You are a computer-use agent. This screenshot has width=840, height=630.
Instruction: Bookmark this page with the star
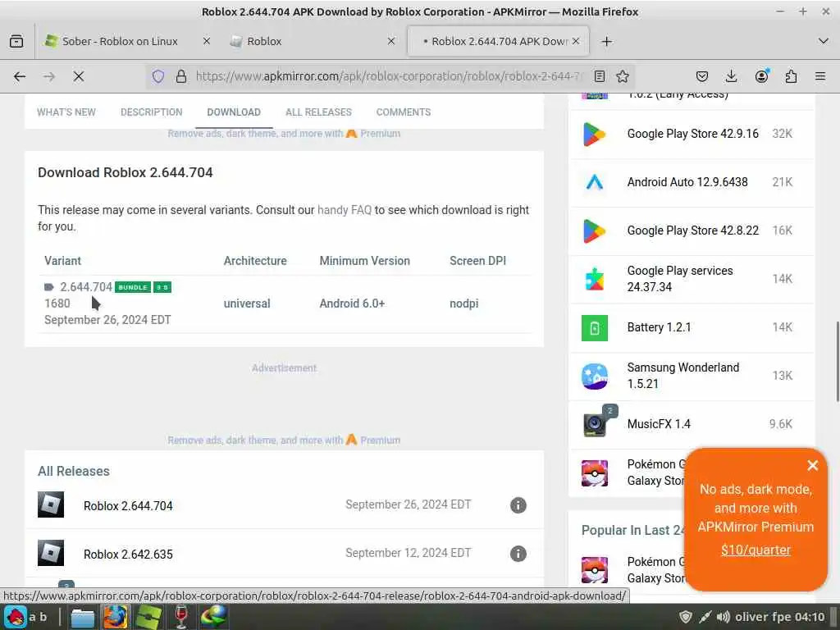[622, 76]
